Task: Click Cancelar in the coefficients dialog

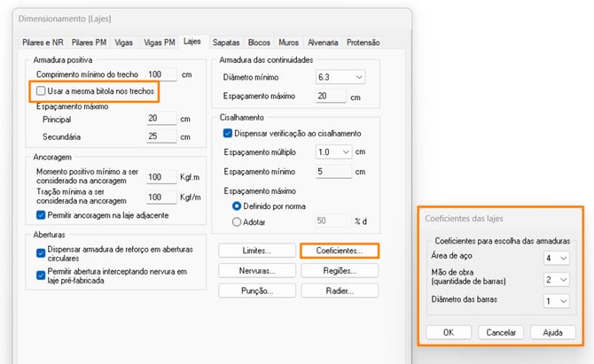Action: [x=496, y=332]
